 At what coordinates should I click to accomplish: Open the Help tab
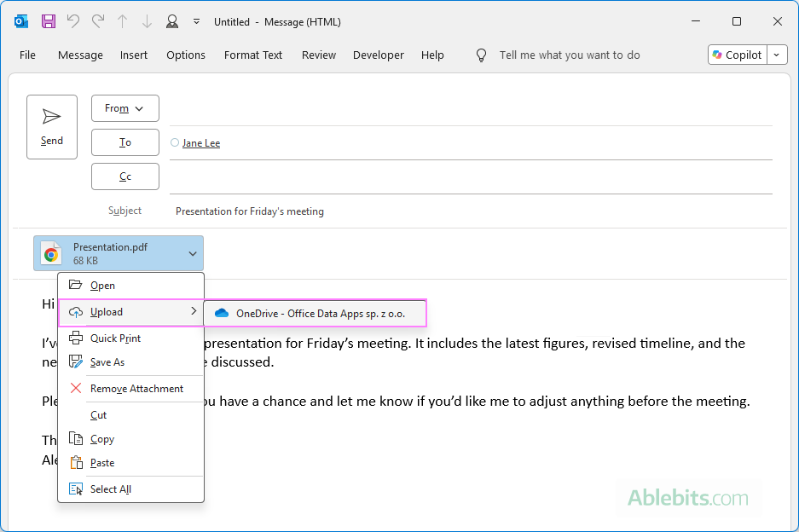tap(432, 55)
